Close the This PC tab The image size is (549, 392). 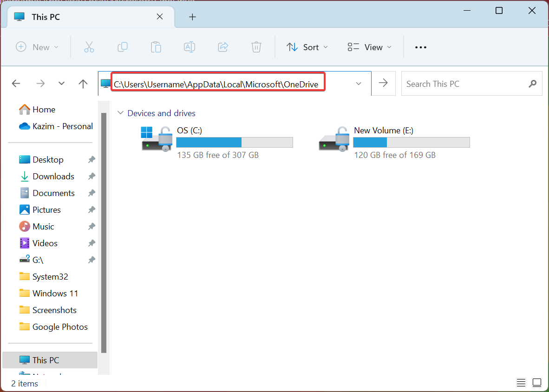[x=160, y=16]
